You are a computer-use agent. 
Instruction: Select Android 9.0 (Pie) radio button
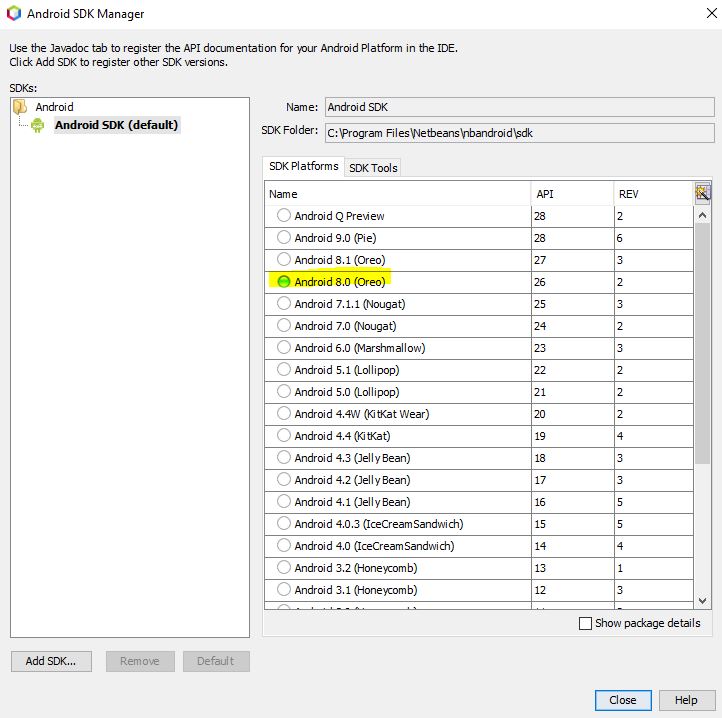click(x=284, y=237)
